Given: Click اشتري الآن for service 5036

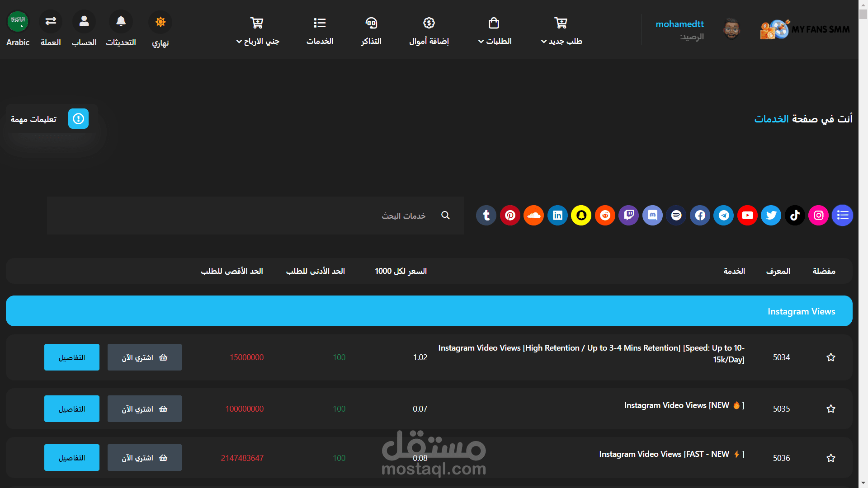Looking at the screenshot, I should click(x=144, y=458).
